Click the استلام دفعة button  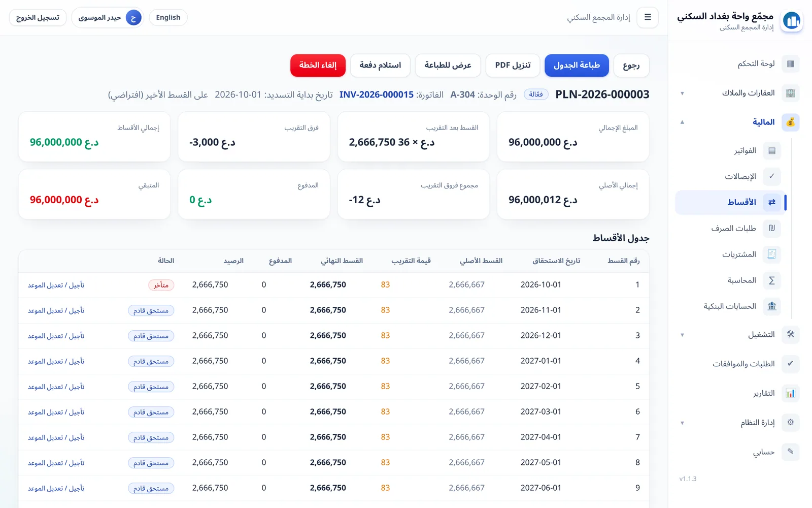click(x=380, y=66)
